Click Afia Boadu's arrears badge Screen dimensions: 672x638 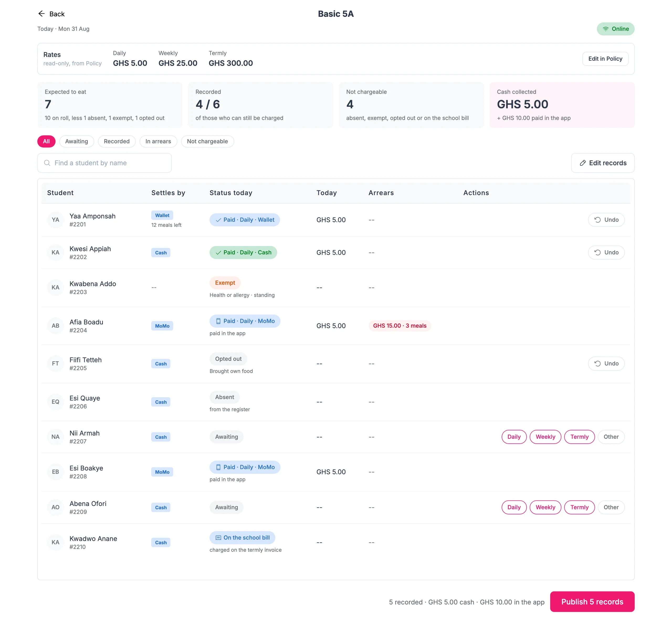(400, 326)
